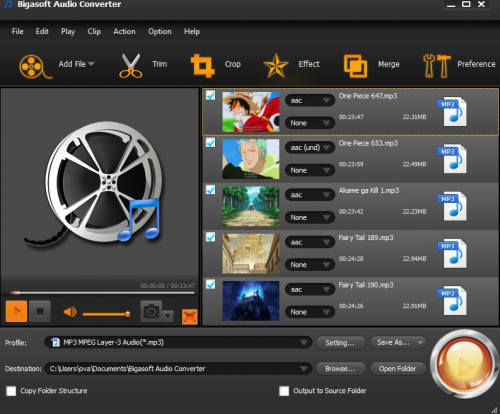Enable Copy Folder Structure checkbox
The width and height of the screenshot is (500, 414).
tap(11, 391)
